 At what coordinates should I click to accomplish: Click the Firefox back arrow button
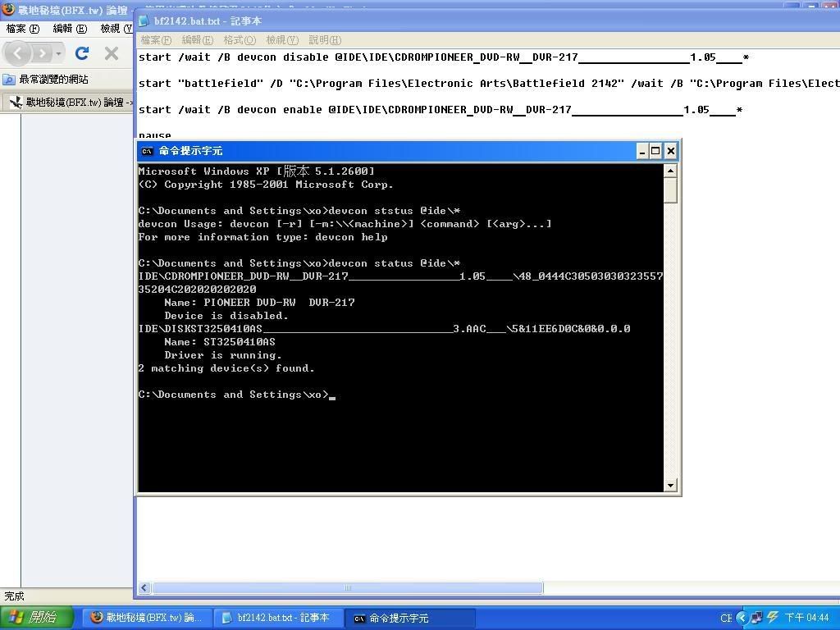pos(18,53)
